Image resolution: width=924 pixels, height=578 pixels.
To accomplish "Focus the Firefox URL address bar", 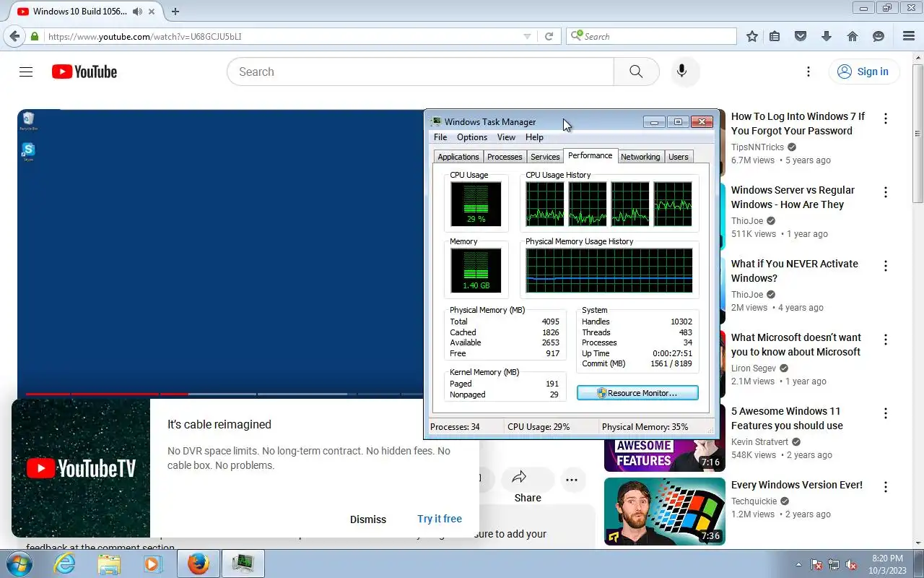I will [285, 36].
